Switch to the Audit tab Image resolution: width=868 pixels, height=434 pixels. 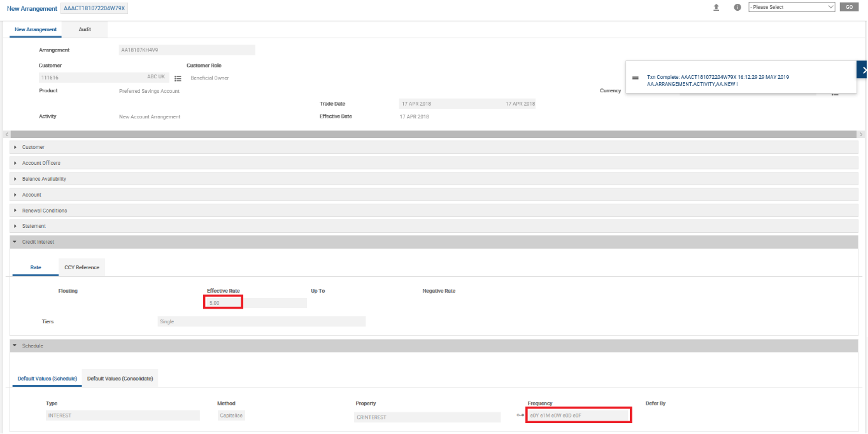(x=85, y=29)
